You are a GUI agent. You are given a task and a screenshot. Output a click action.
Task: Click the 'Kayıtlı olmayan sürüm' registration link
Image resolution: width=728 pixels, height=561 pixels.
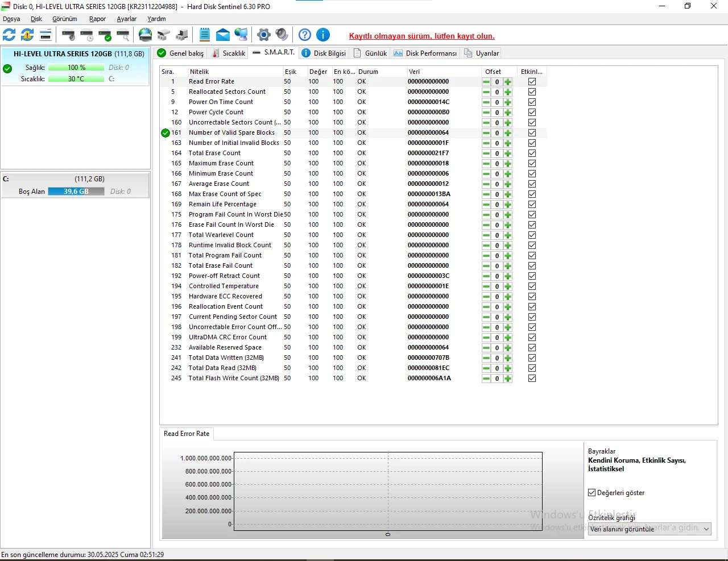(x=421, y=36)
